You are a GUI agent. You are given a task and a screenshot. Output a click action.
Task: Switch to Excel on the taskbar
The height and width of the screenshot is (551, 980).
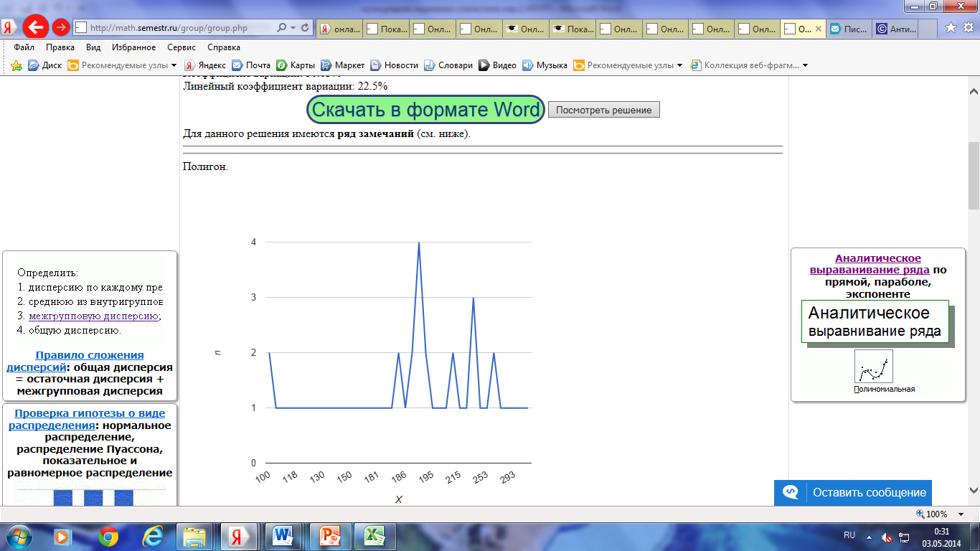373,536
